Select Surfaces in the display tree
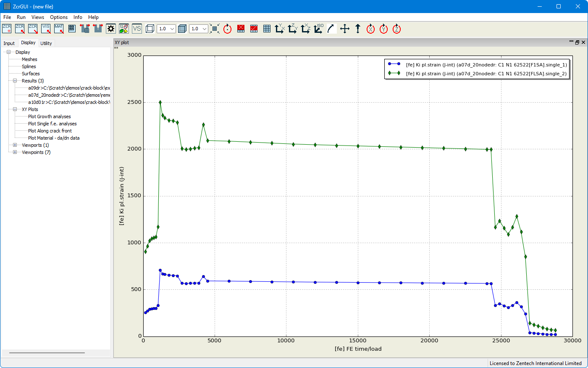 click(31, 74)
